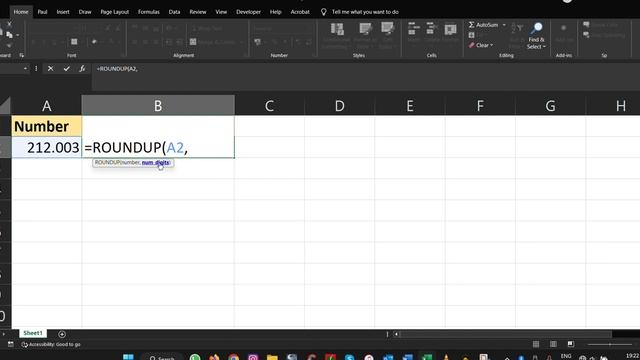Open the Clipboard dialog launcher
This screenshot has height=360, width=640.
pos(22,56)
